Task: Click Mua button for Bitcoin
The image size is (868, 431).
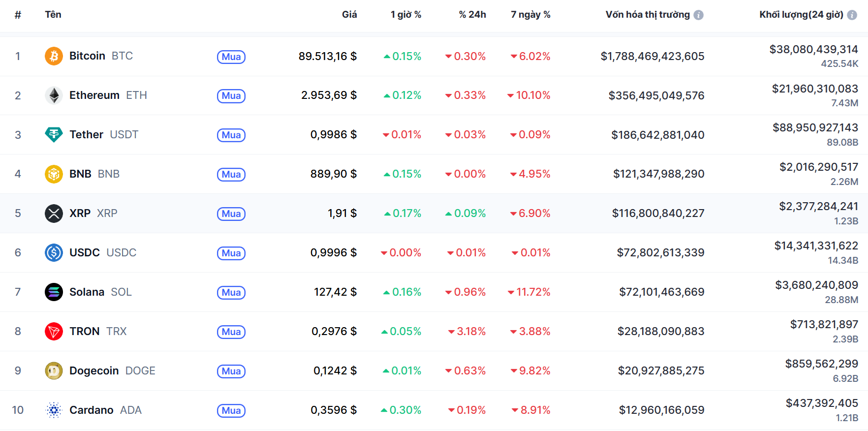Action: (x=231, y=57)
